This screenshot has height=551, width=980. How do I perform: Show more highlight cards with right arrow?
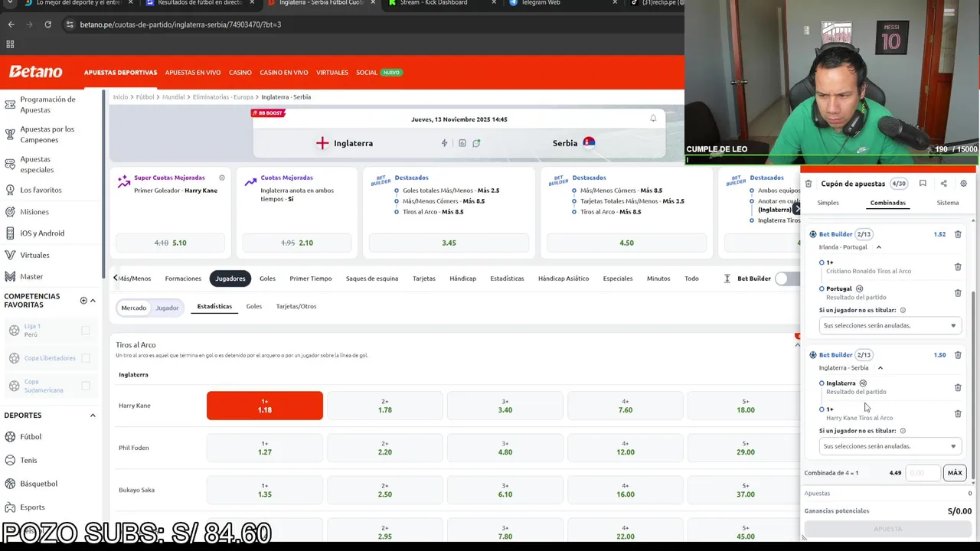click(796, 208)
